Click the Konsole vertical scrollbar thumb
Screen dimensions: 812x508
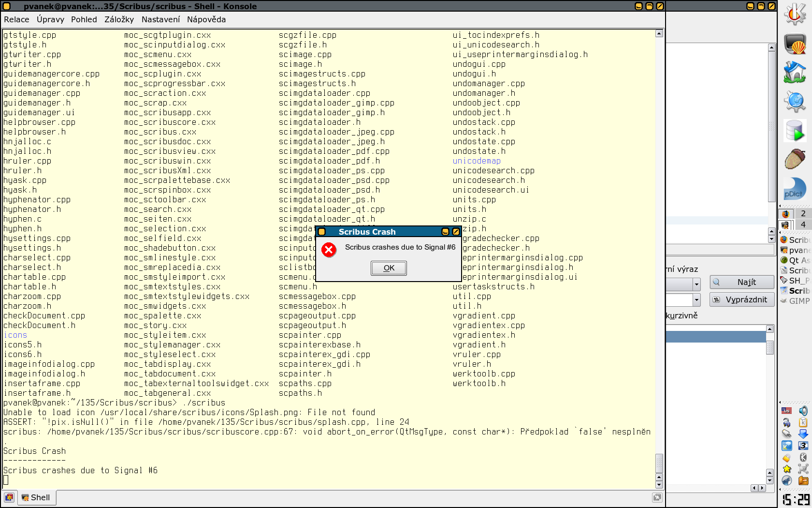[x=659, y=463]
